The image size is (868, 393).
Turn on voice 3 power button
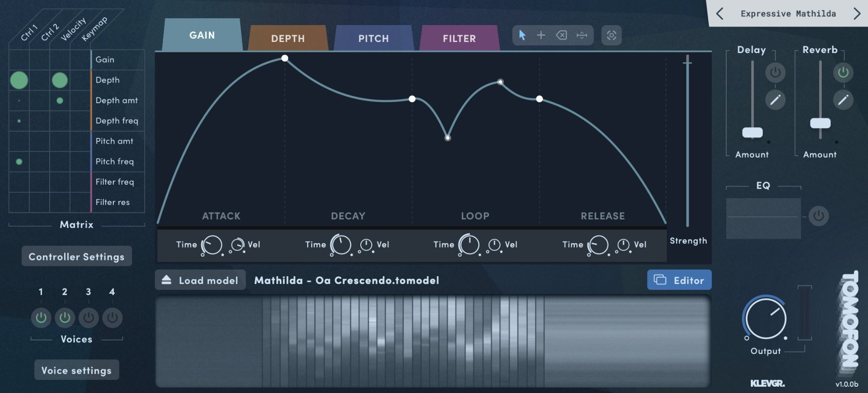[x=88, y=318]
